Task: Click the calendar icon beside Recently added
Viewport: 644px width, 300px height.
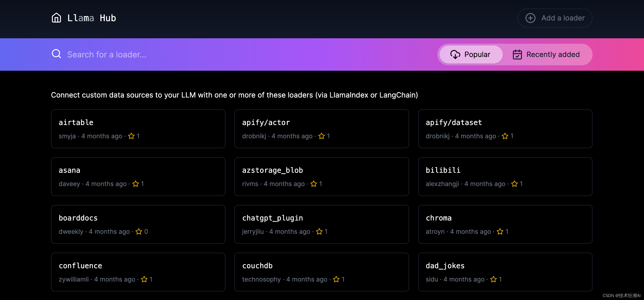Action: pos(517,55)
